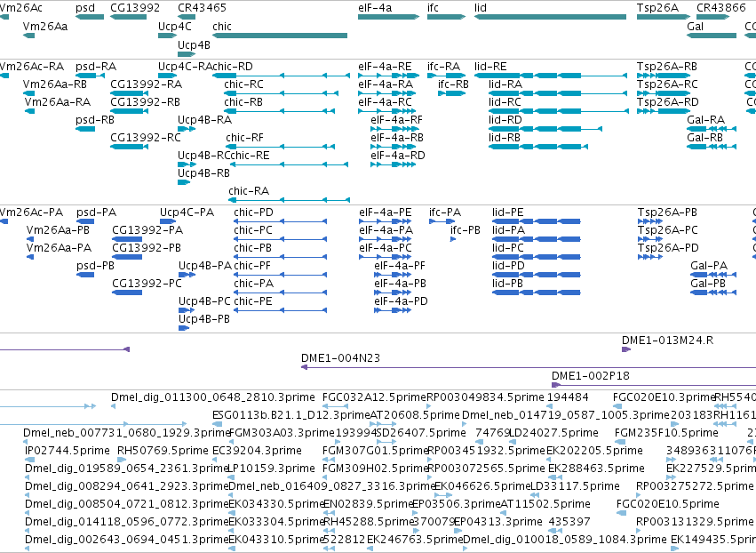The image size is (756, 553).
Task: Open the lid-RD transcript
Action: tap(545, 129)
